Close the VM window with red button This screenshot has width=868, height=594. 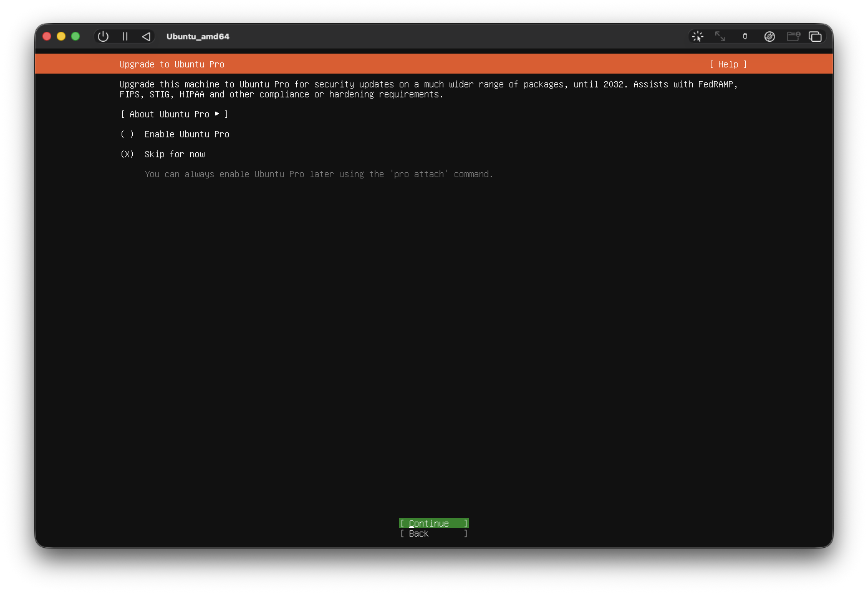pyautogui.click(x=47, y=36)
